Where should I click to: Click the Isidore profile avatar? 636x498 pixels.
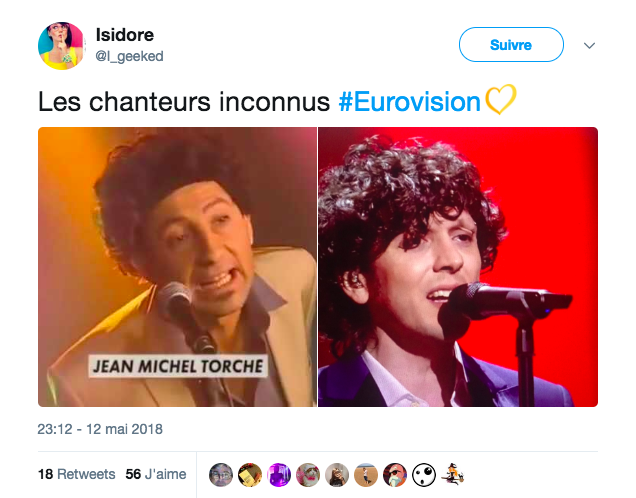coord(62,46)
